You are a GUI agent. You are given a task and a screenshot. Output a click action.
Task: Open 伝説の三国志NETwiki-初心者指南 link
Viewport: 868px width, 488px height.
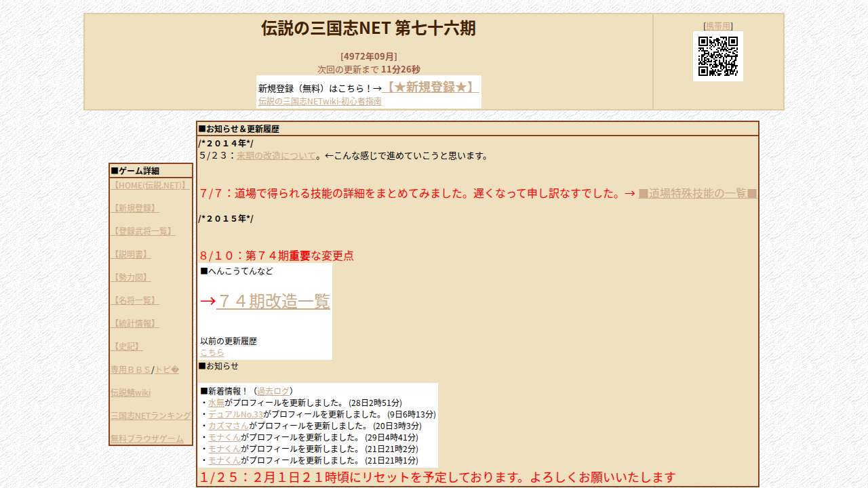coord(320,101)
